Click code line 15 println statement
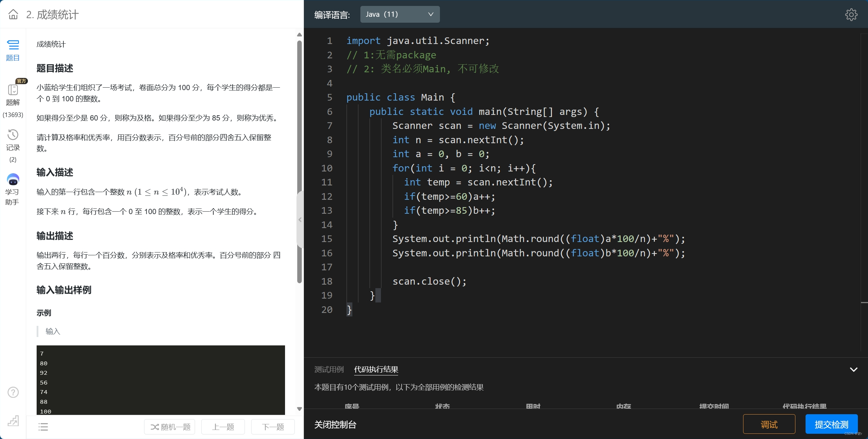 (539, 239)
